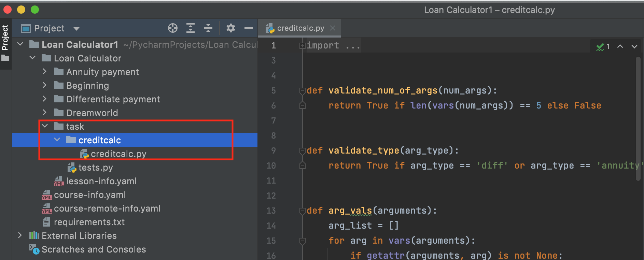Collapse the Loan Calculator folder
The height and width of the screenshot is (260, 644).
pos(32,58)
